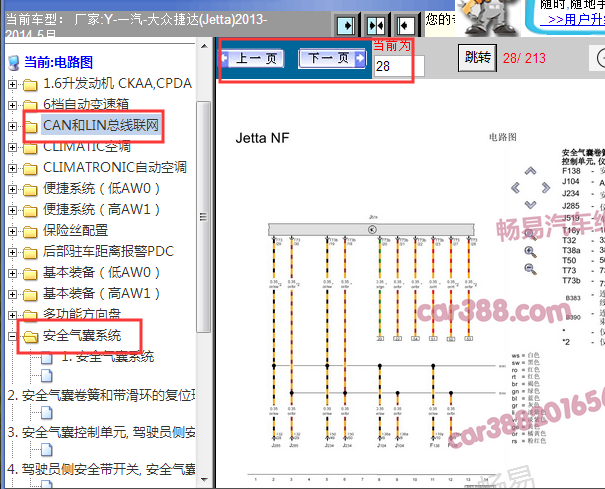Expand the 6档自动变速箱 node
The width and height of the screenshot is (605, 489).
[12, 105]
